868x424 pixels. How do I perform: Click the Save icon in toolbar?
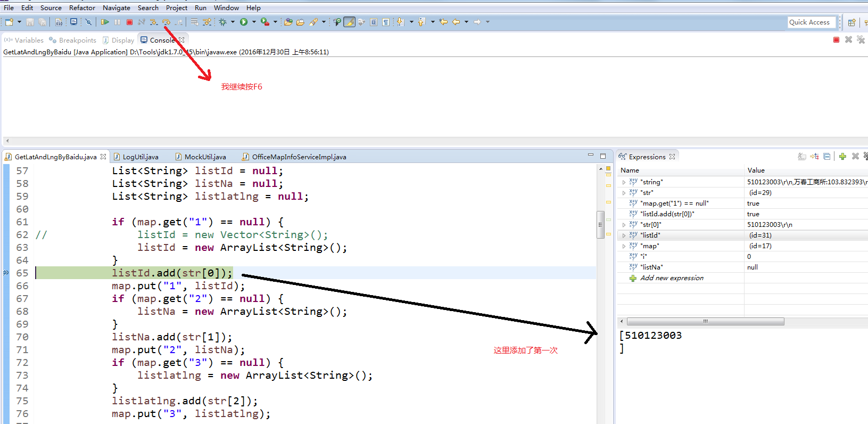coord(30,22)
